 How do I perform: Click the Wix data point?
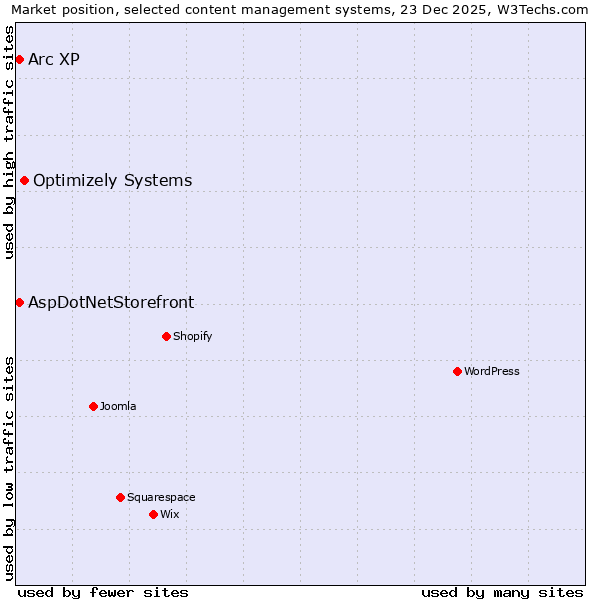pos(153,515)
